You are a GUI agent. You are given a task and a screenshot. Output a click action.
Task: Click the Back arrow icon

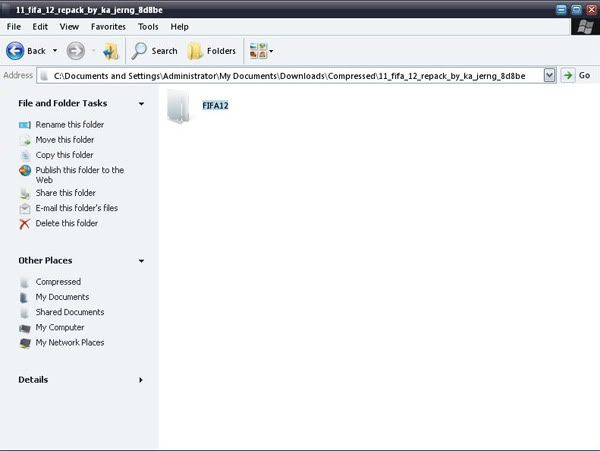pos(15,51)
